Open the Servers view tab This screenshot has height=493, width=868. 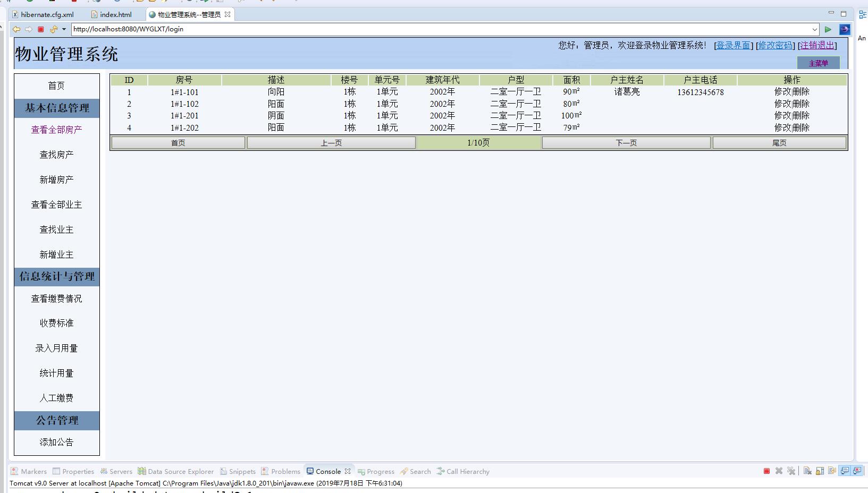pyautogui.click(x=116, y=471)
